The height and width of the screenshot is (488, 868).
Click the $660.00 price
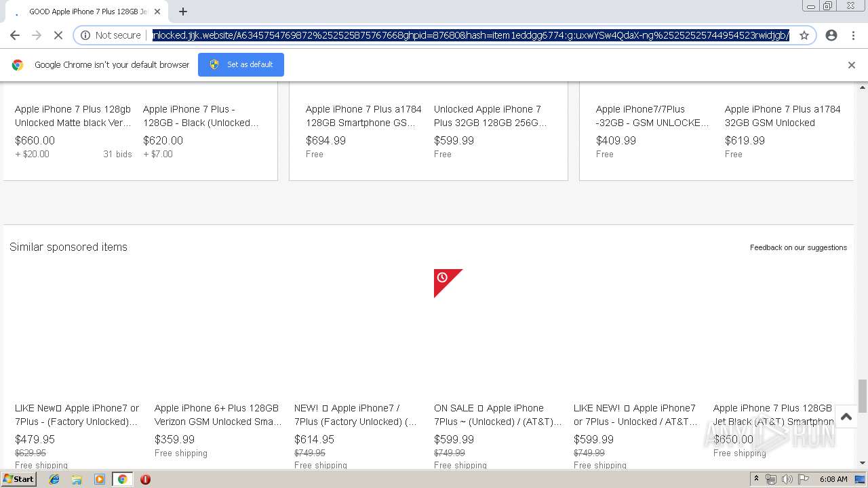point(35,141)
